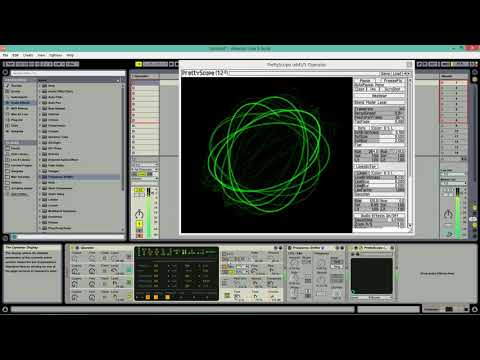Select Samples category in browser
The height and width of the screenshot is (360, 480).
pos(17,131)
